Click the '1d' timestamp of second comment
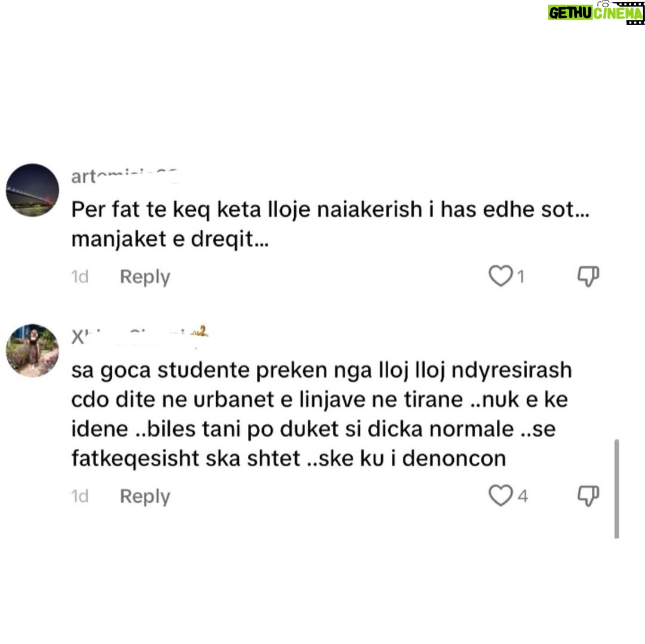This screenshot has height=644, width=645. coord(80,496)
